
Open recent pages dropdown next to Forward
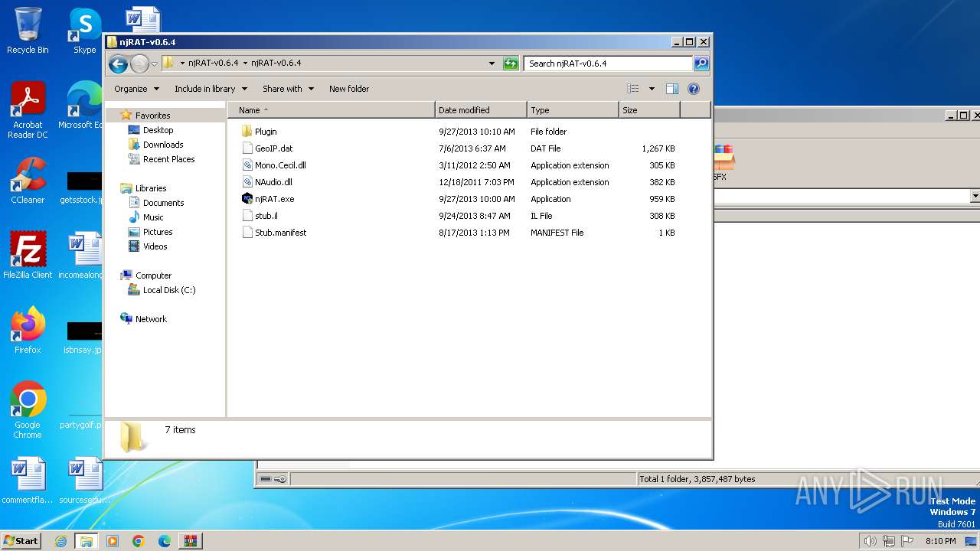click(154, 64)
